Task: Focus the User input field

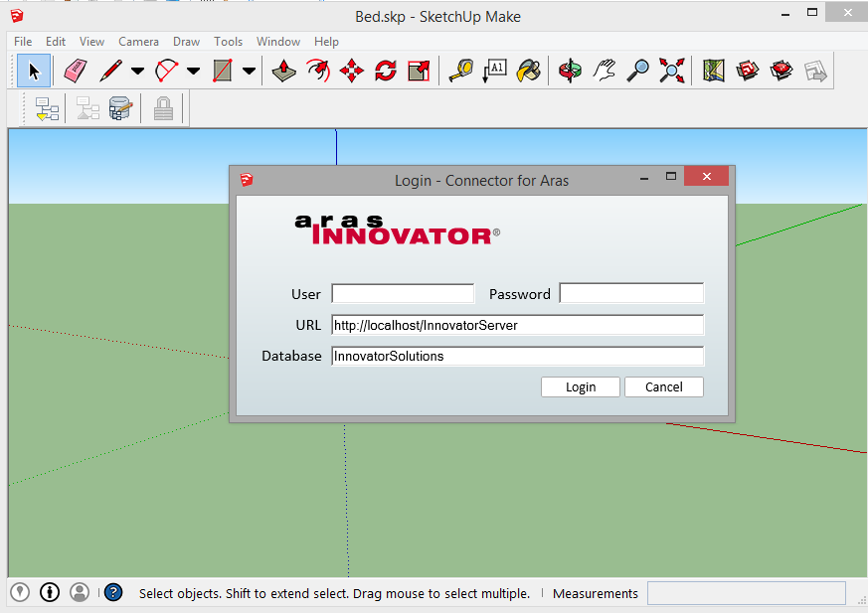Action: click(x=403, y=294)
